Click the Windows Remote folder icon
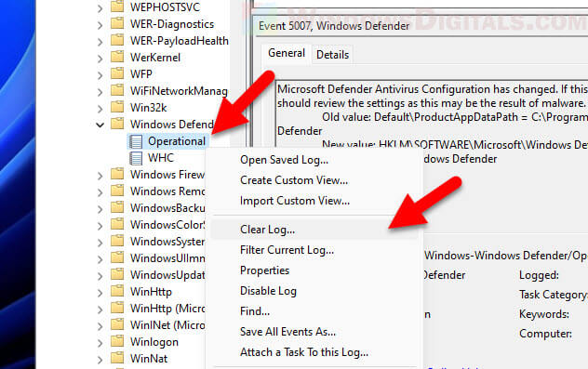This screenshot has width=588, height=369. pos(117,191)
